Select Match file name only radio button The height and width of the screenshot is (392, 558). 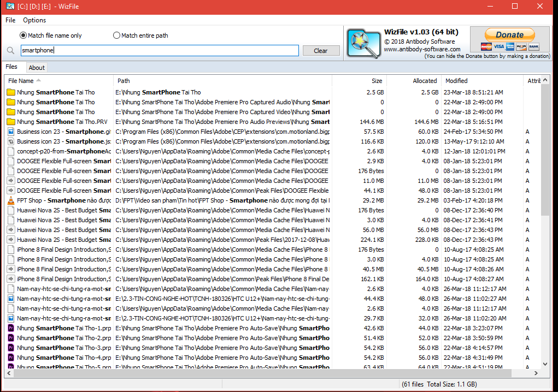click(x=23, y=35)
